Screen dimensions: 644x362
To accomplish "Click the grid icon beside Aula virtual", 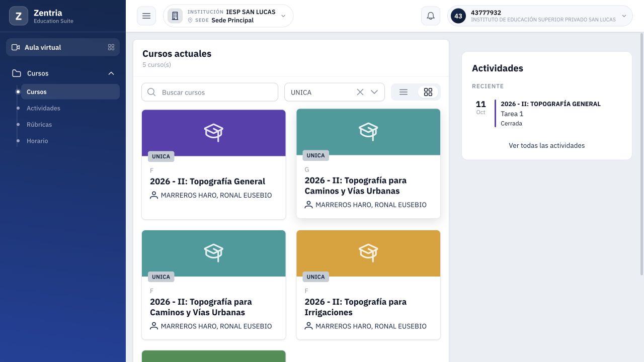I will tap(111, 47).
